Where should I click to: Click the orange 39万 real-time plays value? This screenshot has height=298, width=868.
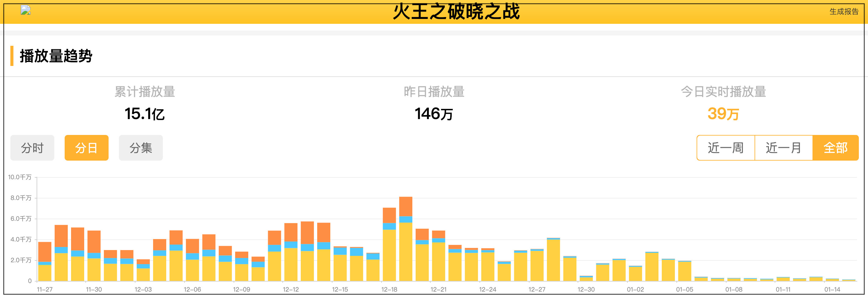click(x=723, y=114)
